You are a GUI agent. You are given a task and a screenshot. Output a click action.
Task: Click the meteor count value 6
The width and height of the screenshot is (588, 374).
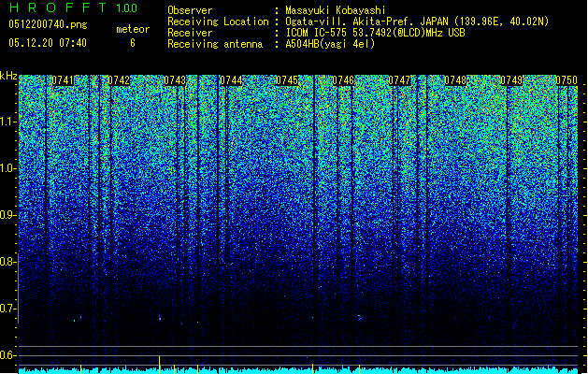tap(133, 43)
